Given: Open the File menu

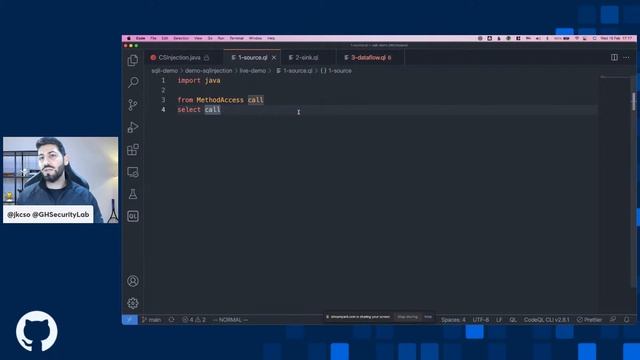Looking at the screenshot, I should click(x=153, y=38).
